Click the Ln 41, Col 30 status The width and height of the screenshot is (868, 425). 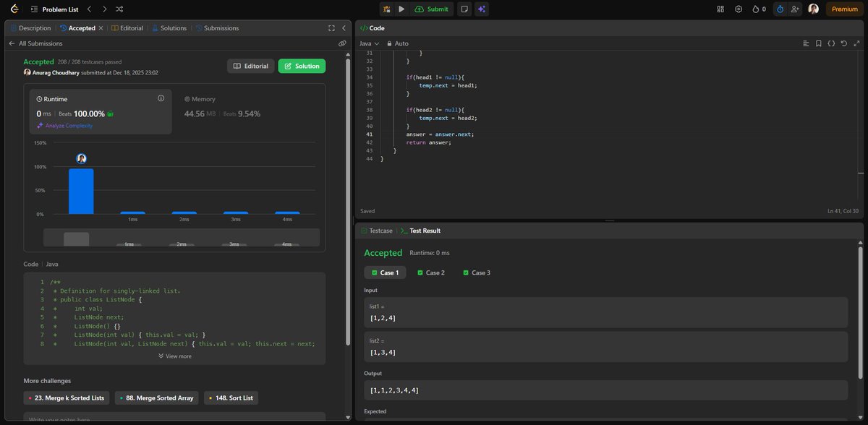tap(842, 211)
